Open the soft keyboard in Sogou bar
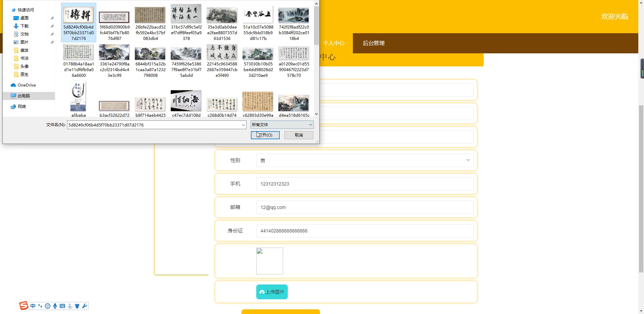 pos(62,306)
